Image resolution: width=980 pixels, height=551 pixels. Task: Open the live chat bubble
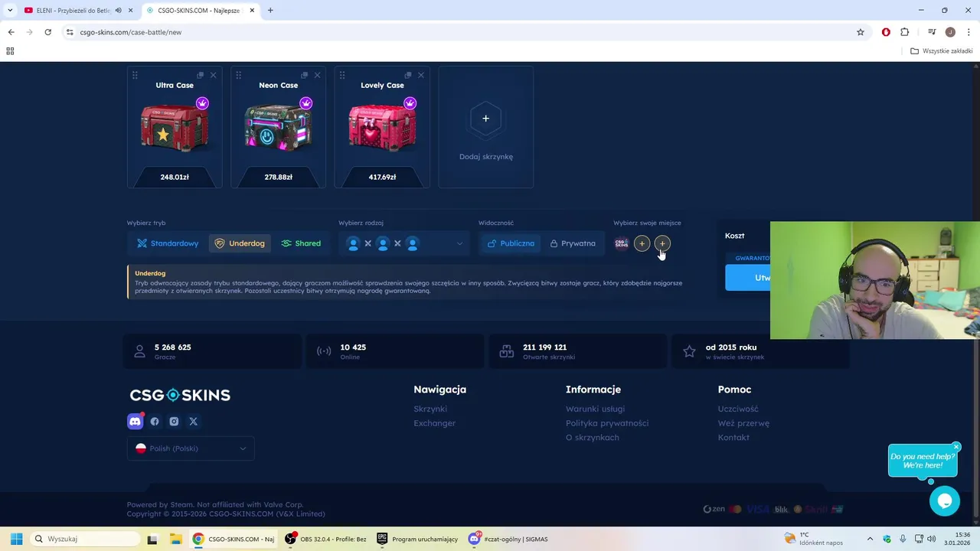pyautogui.click(x=945, y=501)
